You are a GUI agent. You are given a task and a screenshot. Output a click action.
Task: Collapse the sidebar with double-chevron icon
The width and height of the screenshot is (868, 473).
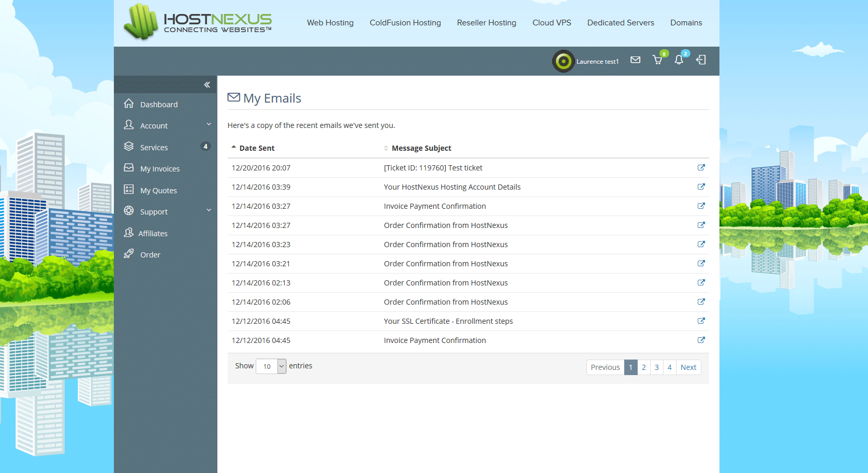207,85
